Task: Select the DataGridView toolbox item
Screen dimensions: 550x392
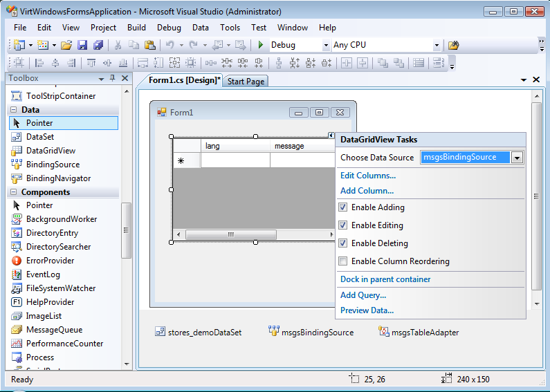Action: [x=51, y=151]
